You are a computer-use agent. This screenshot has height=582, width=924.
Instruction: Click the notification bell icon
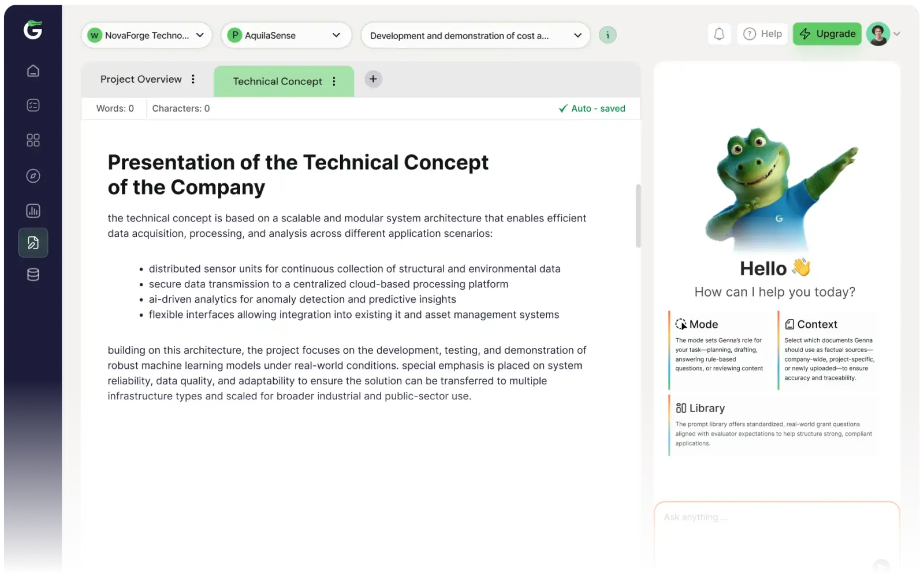pos(719,34)
